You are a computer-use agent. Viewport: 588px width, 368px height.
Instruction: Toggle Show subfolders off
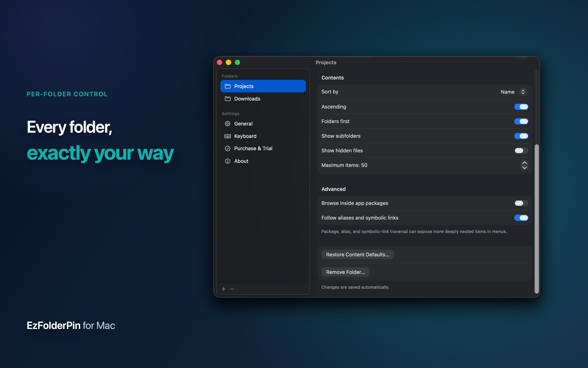[521, 136]
